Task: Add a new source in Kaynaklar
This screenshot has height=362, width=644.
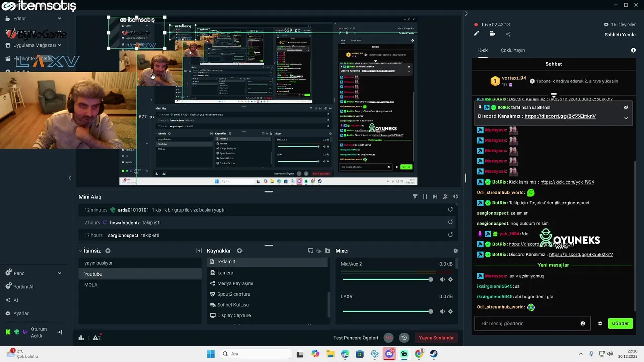Action: 239,251
